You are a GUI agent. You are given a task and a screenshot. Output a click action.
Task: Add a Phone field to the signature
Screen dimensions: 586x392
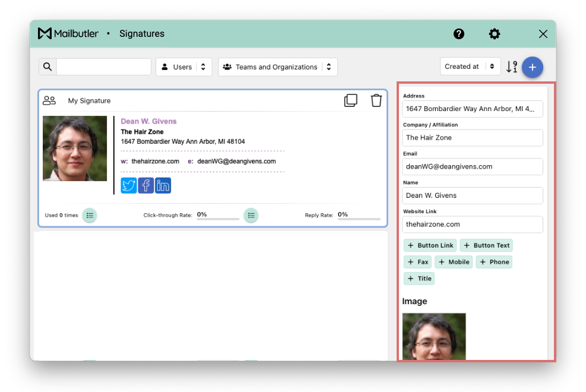[x=494, y=262]
